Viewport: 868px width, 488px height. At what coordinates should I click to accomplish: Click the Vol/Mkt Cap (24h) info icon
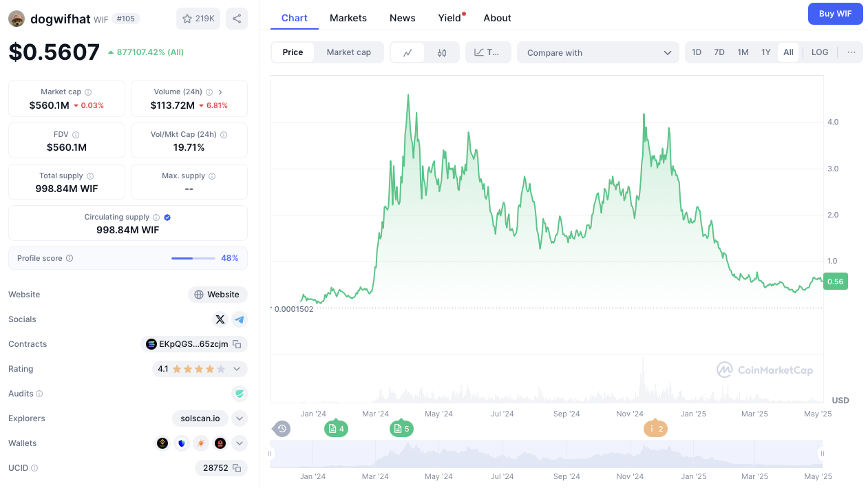point(224,135)
